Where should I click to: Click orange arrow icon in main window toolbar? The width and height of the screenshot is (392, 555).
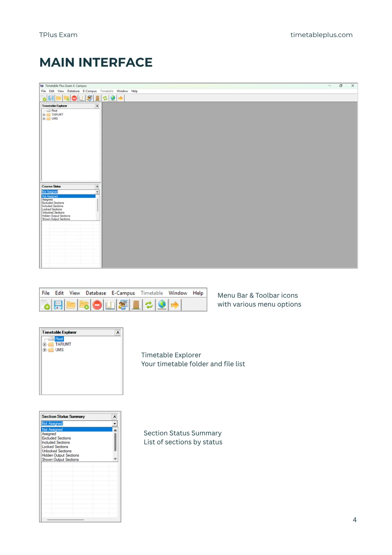121,98
